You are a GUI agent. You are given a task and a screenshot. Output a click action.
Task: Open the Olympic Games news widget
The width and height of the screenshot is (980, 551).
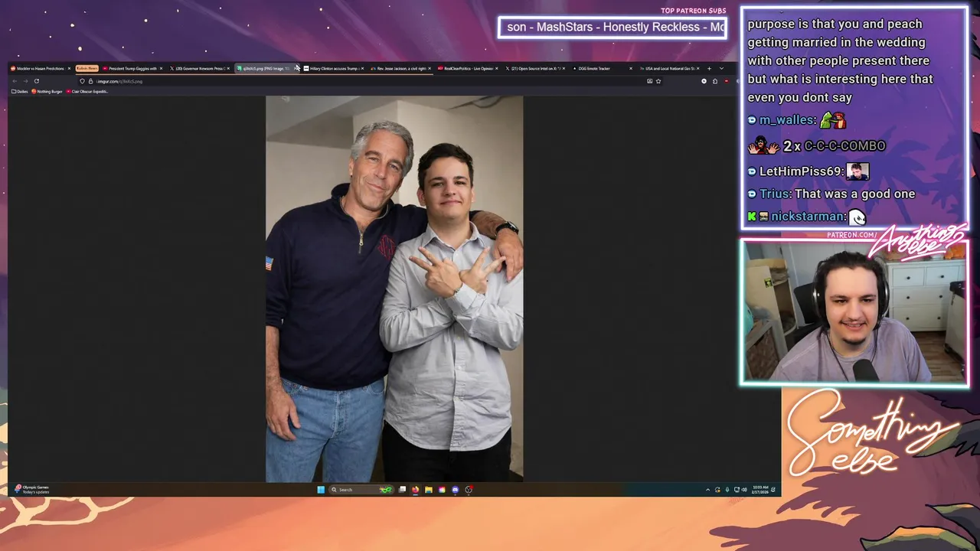(32, 489)
